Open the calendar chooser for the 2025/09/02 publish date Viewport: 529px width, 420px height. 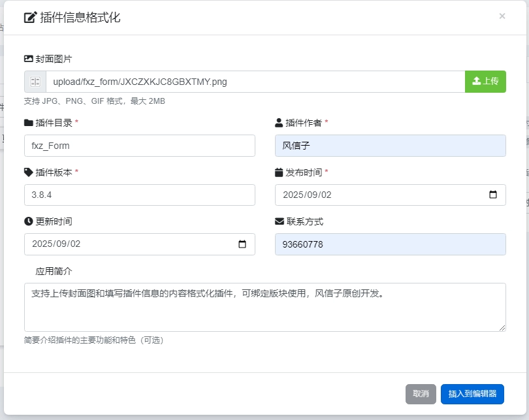(x=494, y=195)
